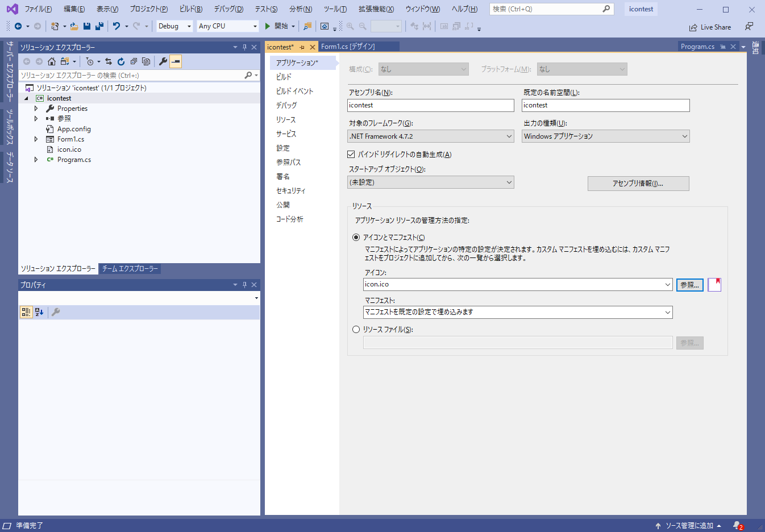Click the Live Share label

click(x=716, y=27)
